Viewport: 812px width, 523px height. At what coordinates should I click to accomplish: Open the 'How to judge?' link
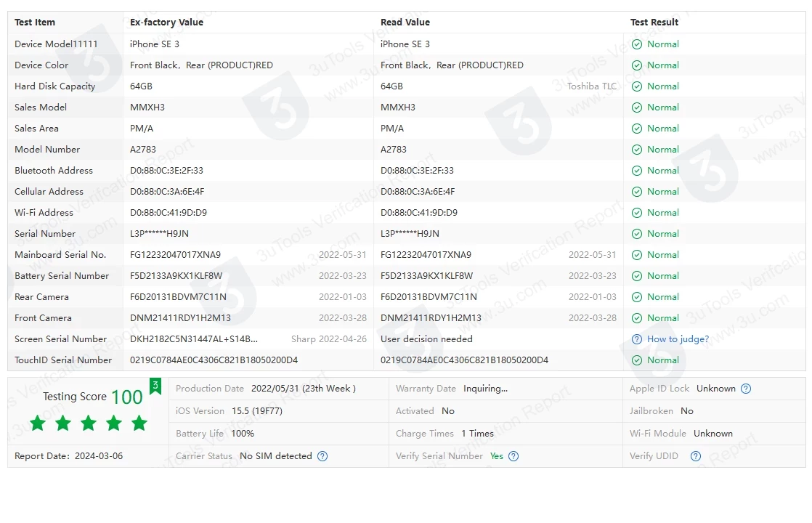point(678,339)
